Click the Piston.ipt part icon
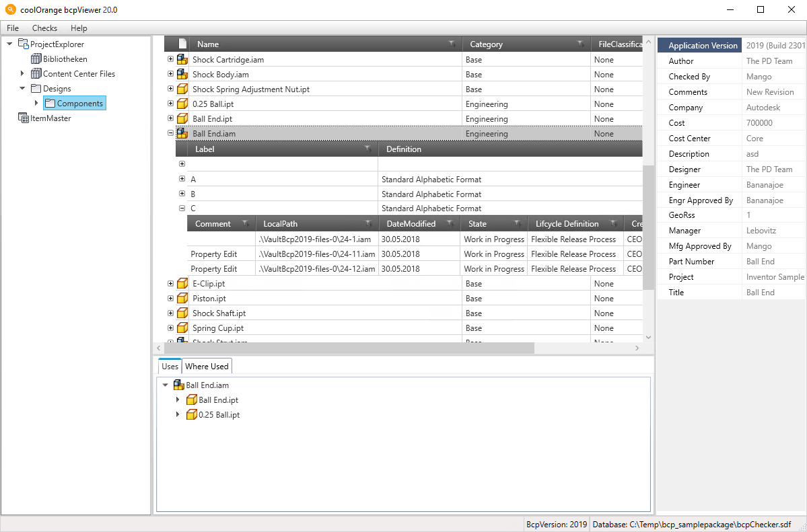The image size is (807, 532). pyautogui.click(x=182, y=299)
